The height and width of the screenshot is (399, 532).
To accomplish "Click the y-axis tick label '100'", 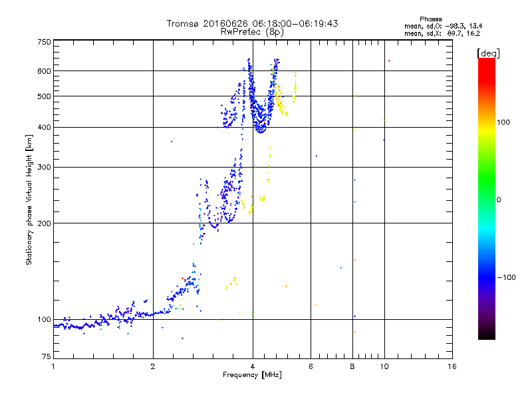I will (44, 320).
